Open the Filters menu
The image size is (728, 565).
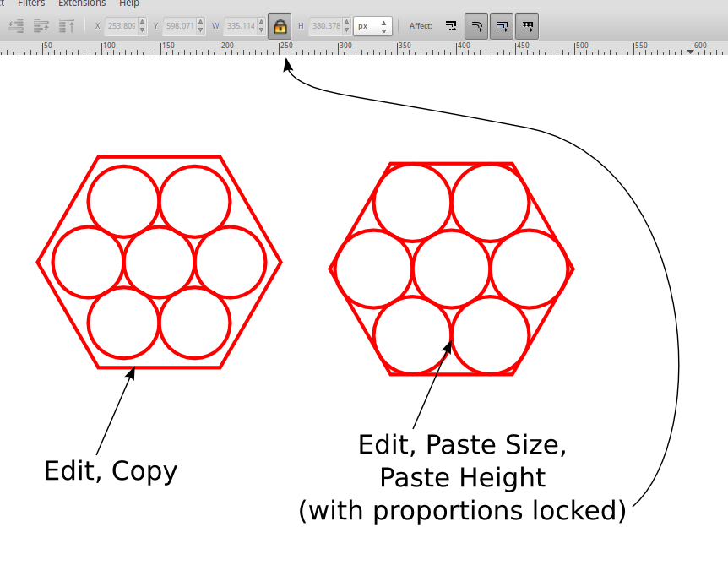coord(31,3)
